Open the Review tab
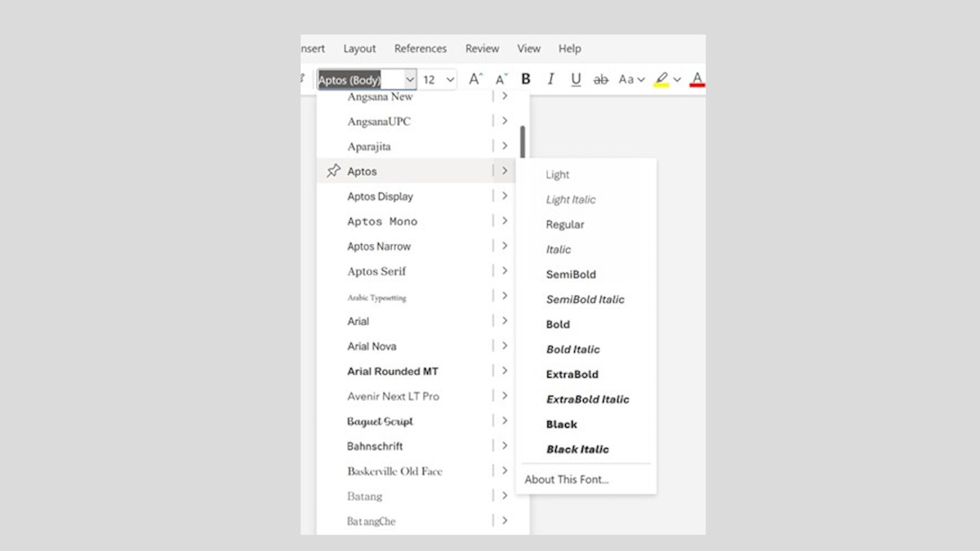This screenshot has height=551, width=980. [482, 49]
